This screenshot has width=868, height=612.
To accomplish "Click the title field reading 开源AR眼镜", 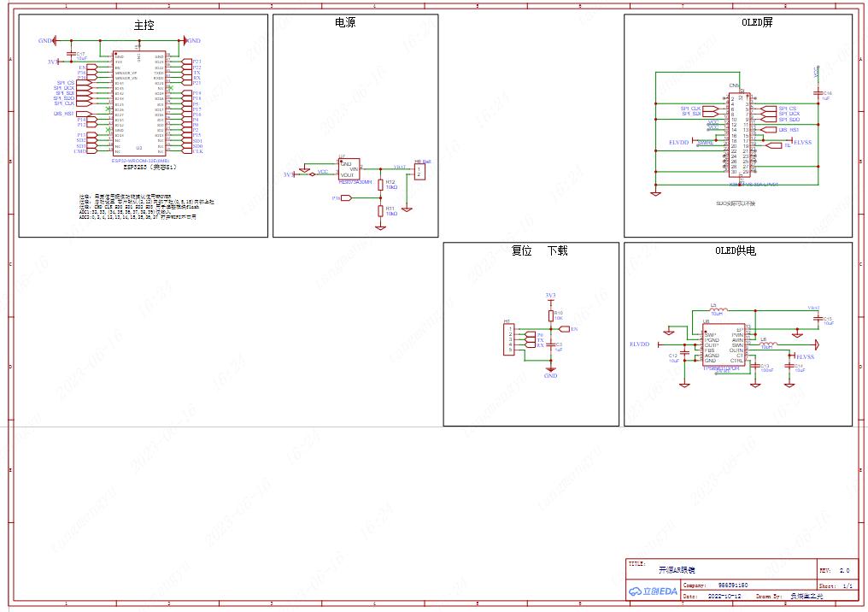I will click(677, 570).
